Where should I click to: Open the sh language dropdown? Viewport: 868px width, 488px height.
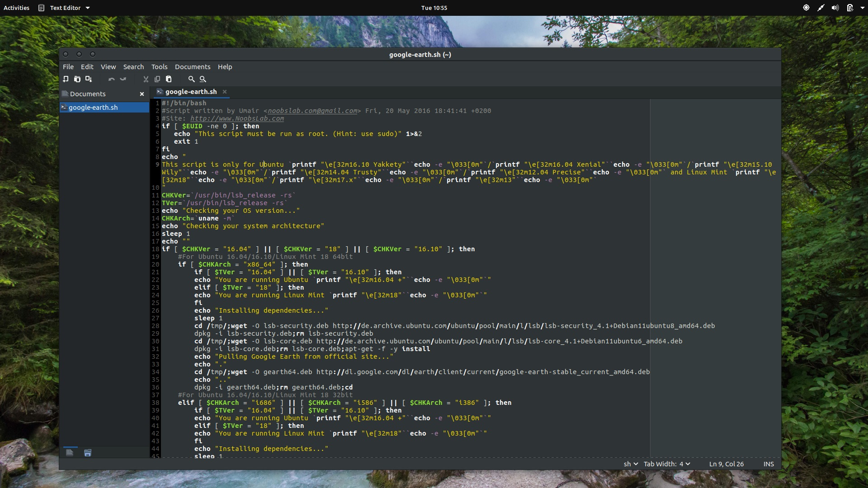point(631,464)
